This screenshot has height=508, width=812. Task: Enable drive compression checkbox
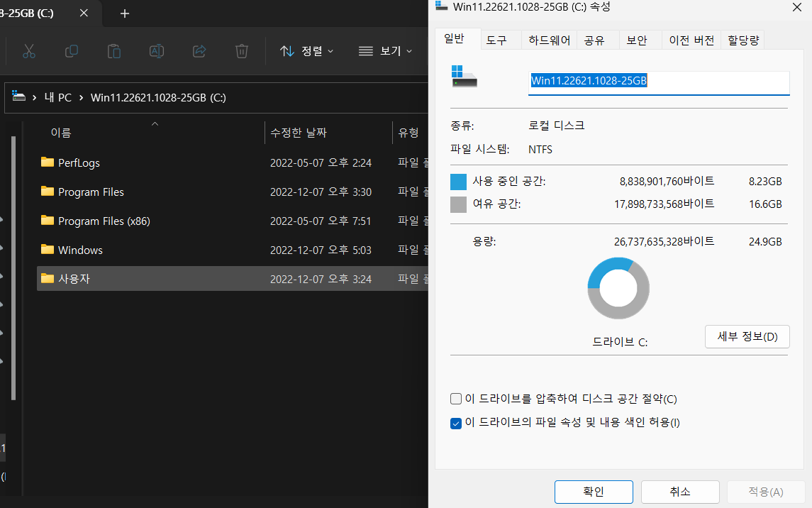(x=456, y=399)
